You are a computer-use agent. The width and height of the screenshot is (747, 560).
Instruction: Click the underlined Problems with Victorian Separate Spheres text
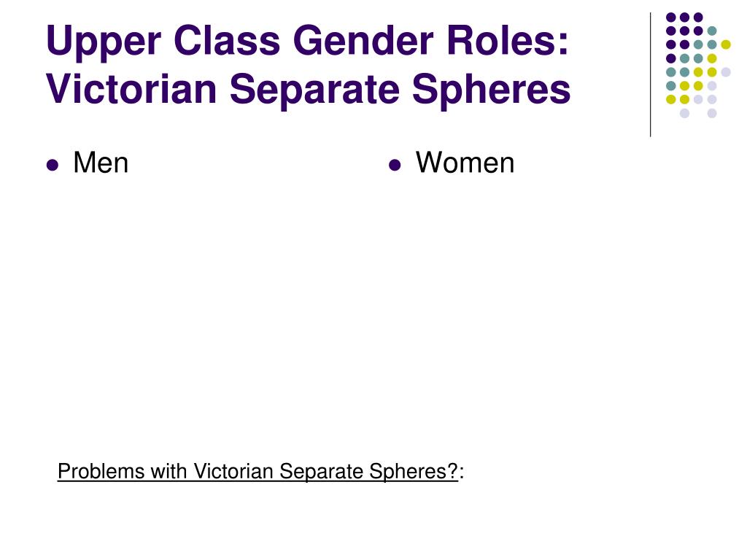coord(258,472)
